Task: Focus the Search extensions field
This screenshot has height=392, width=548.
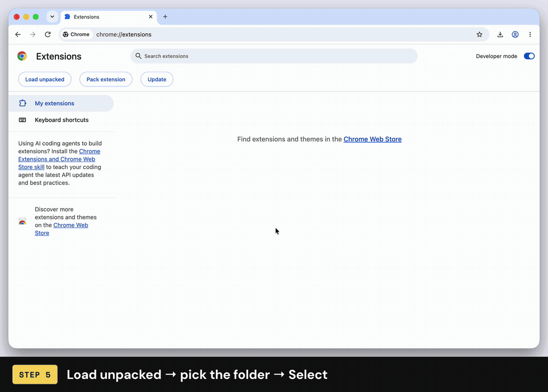Action: pyautogui.click(x=274, y=56)
